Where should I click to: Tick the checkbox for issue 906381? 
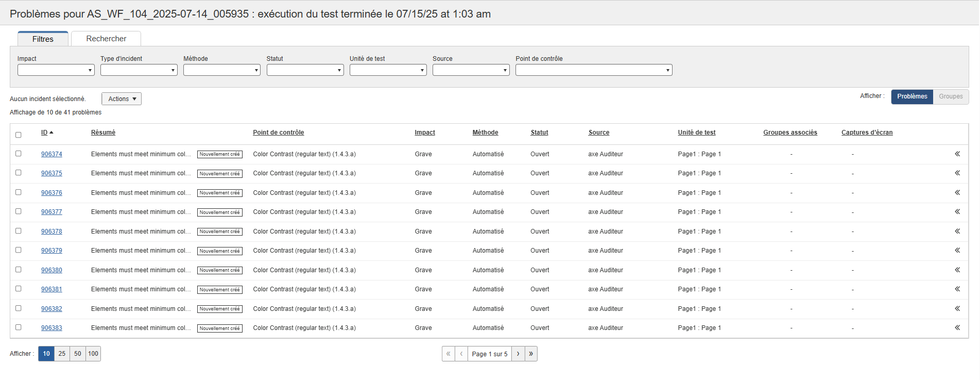coord(19,289)
